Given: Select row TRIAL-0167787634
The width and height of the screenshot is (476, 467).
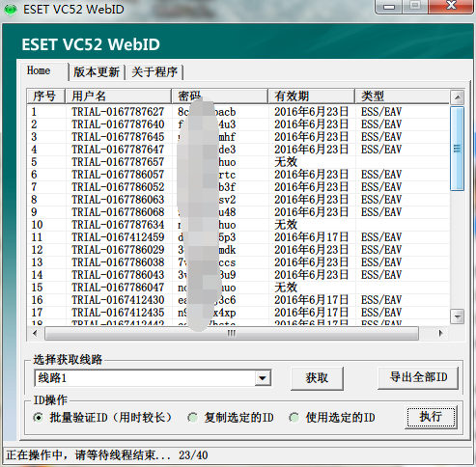Looking at the screenshot, I should click(238, 225).
